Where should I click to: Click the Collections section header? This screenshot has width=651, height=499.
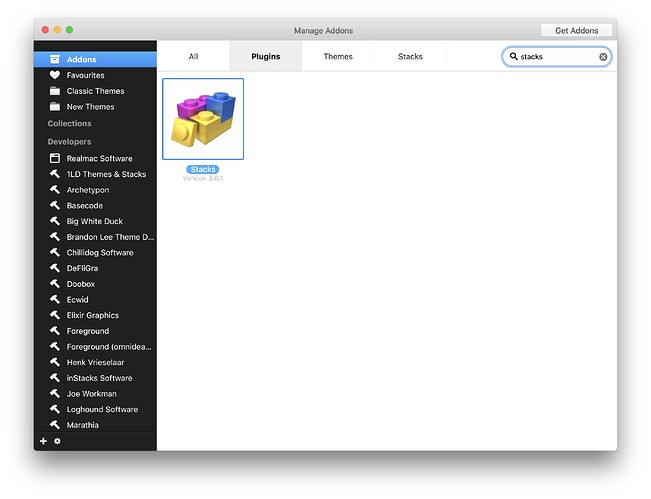point(69,123)
